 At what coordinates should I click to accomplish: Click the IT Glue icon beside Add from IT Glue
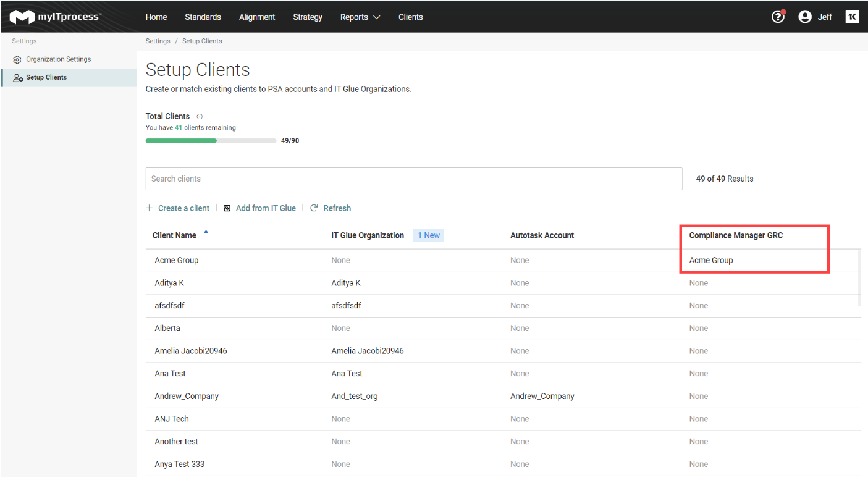tap(227, 208)
